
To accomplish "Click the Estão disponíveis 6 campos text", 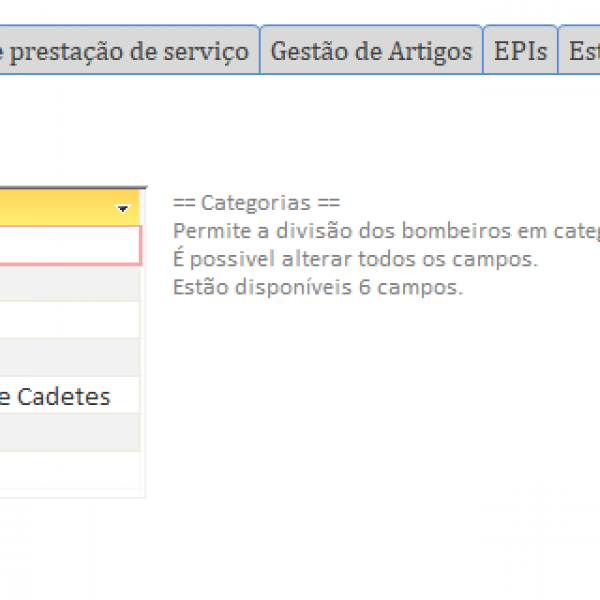I will 317,288.
